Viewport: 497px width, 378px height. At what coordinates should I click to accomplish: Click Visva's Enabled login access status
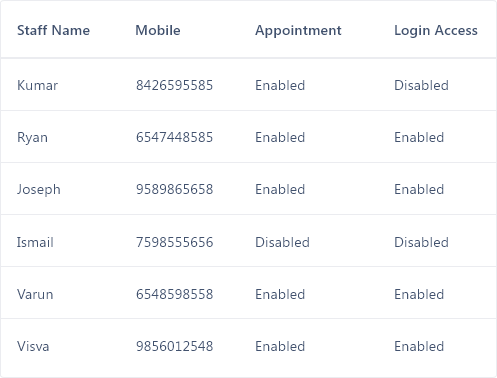[x=419, y=346]
